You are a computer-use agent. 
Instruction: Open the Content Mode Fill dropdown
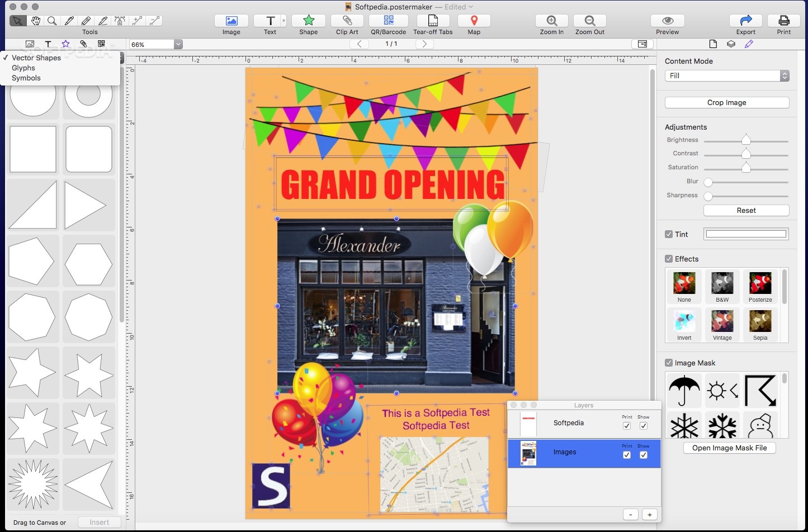[x=726, y=76]
